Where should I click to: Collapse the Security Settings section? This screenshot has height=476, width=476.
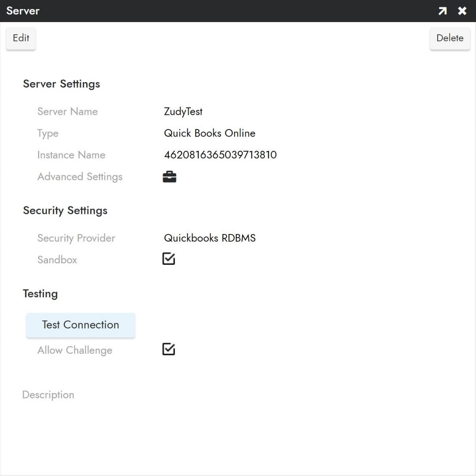tap(65, 210)
